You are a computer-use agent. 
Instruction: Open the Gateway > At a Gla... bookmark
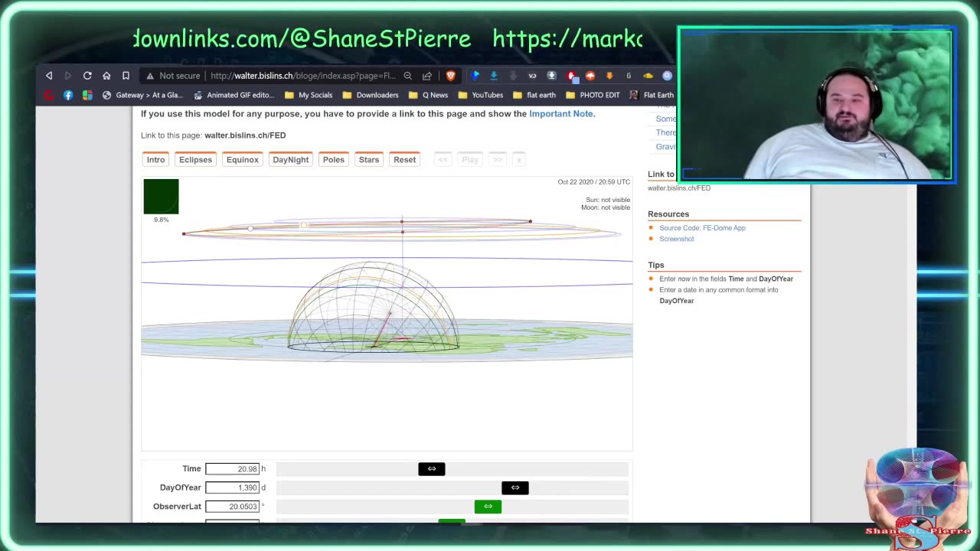[142, 95]
